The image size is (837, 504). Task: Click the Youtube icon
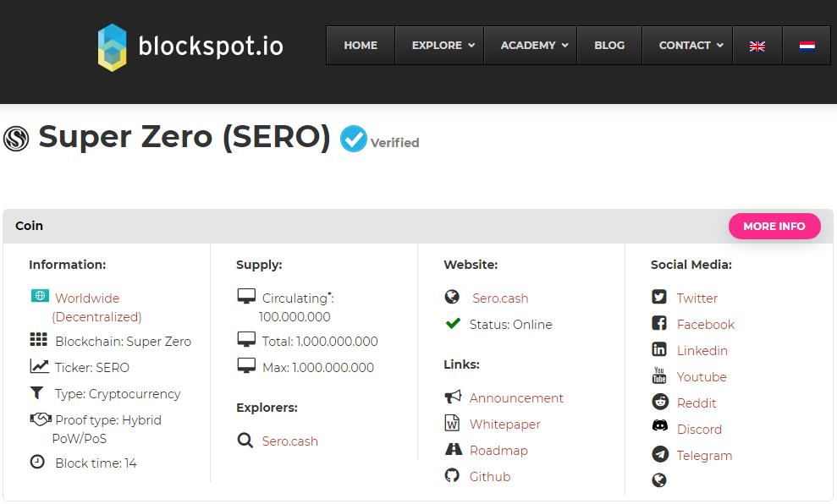pos(659,375)
